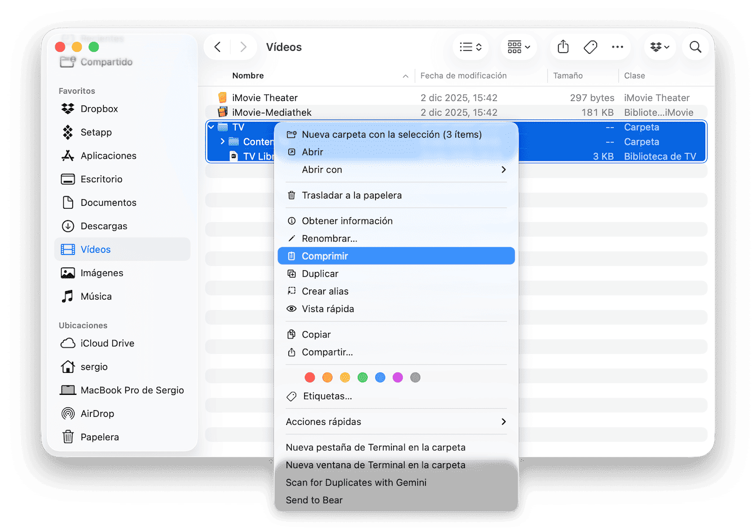This screenshot has height=532, width=756.
Task: Collapse the TV folder disclosure triangle
Action: coord(211,127)
